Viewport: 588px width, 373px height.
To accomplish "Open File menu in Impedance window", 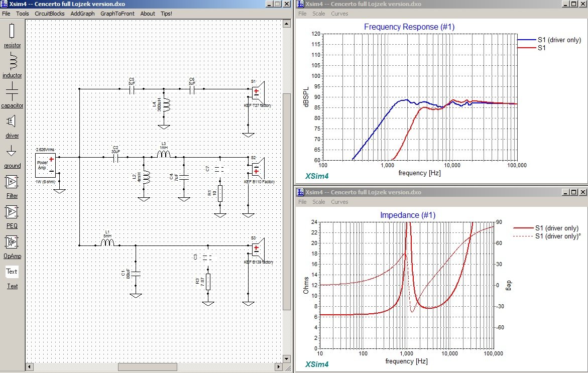I will point(302,202).
